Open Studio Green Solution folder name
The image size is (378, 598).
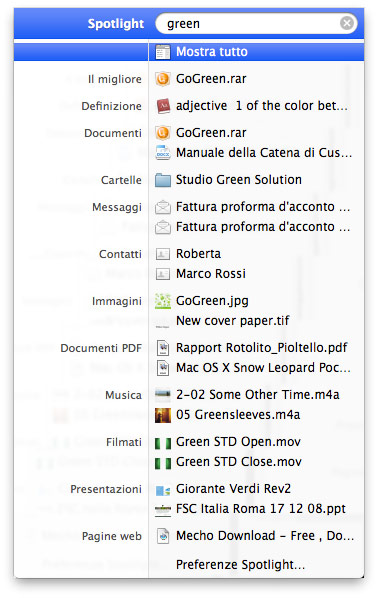tap(239, 180)
